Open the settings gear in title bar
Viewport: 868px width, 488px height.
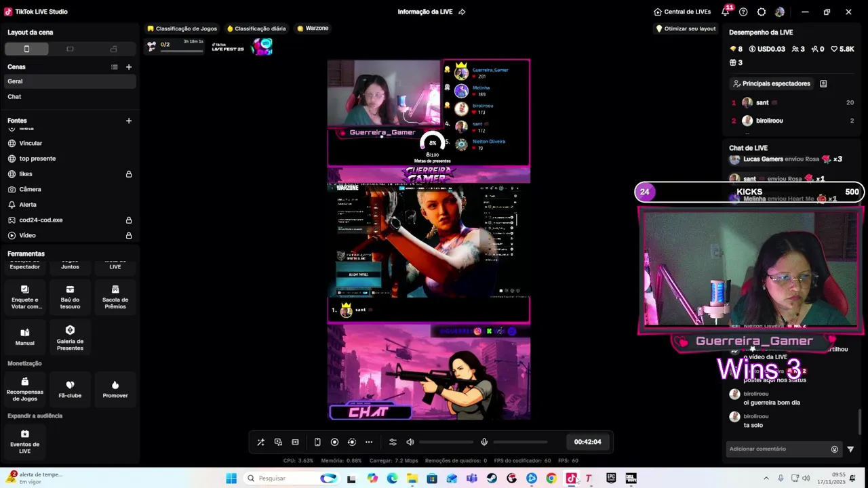(x=762, y=12)
